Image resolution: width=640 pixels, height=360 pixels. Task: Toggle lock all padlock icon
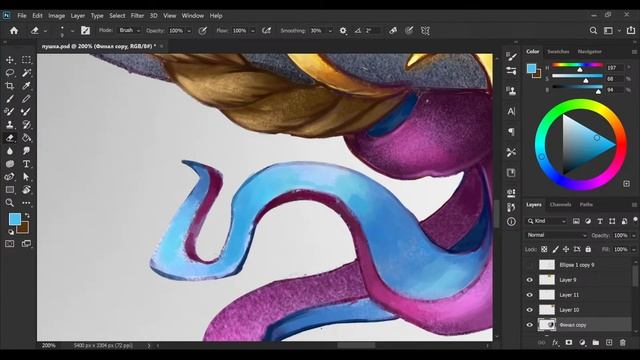click(x=588, y=249)
